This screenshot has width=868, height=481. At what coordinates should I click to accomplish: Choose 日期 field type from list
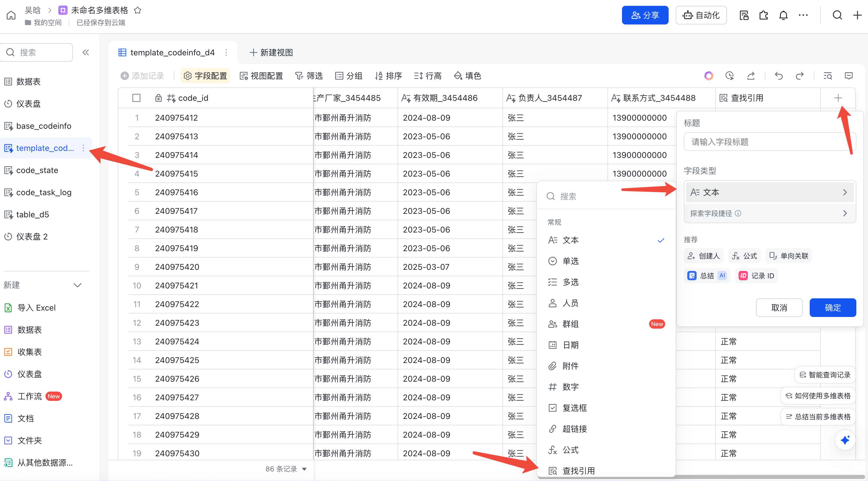pos(606,345)
